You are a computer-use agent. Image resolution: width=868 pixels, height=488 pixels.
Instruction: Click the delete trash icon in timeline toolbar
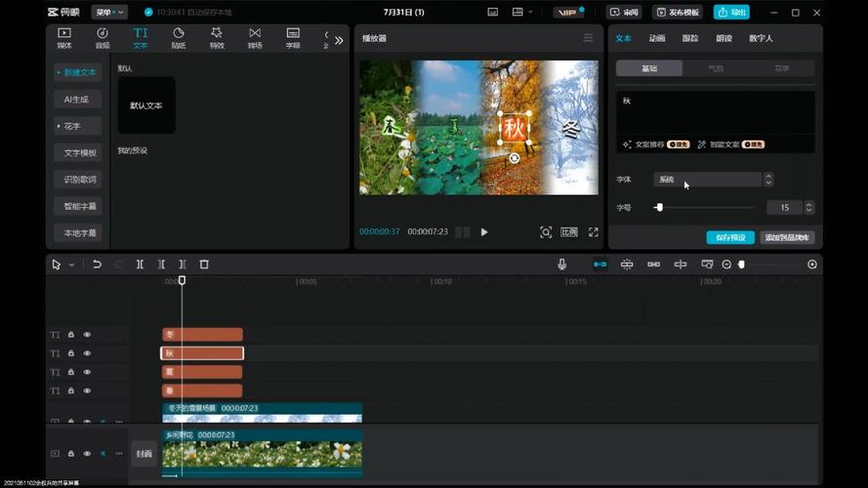pyautogui.click(x=204, y=264)
